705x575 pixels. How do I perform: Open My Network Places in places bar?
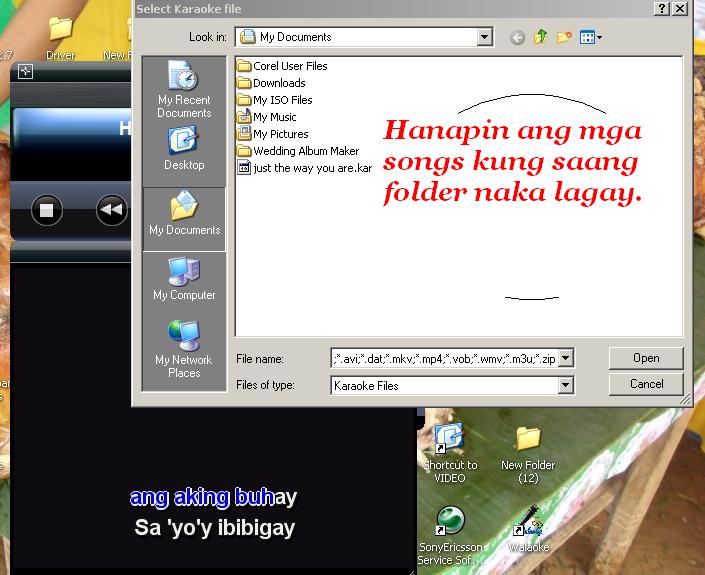[x=184, y=349]
